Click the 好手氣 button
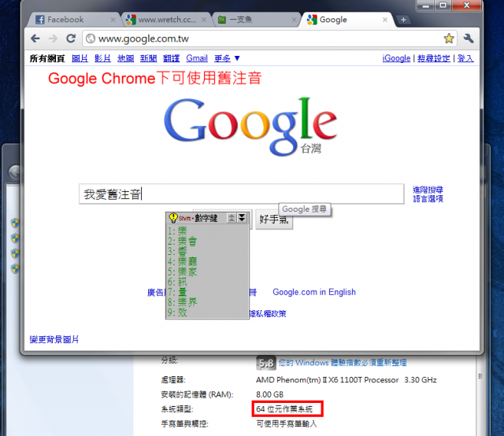The height and width of the screenshot is (436, 504). click(274, 220)
